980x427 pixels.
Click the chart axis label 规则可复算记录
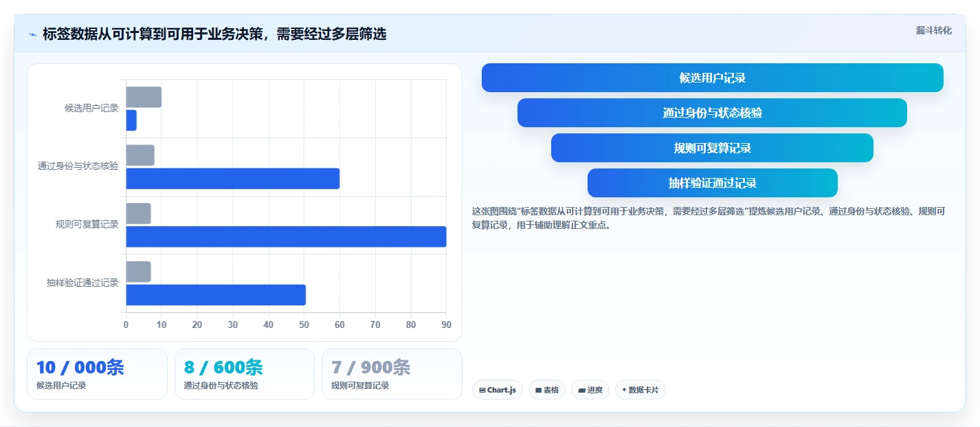click(x=87, y=224)
